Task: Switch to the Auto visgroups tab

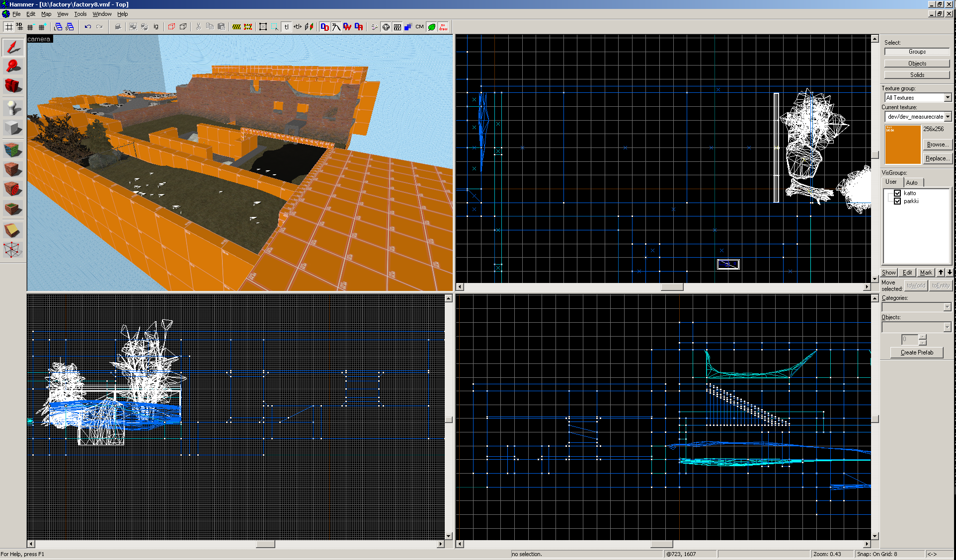Action: [912, 182]
